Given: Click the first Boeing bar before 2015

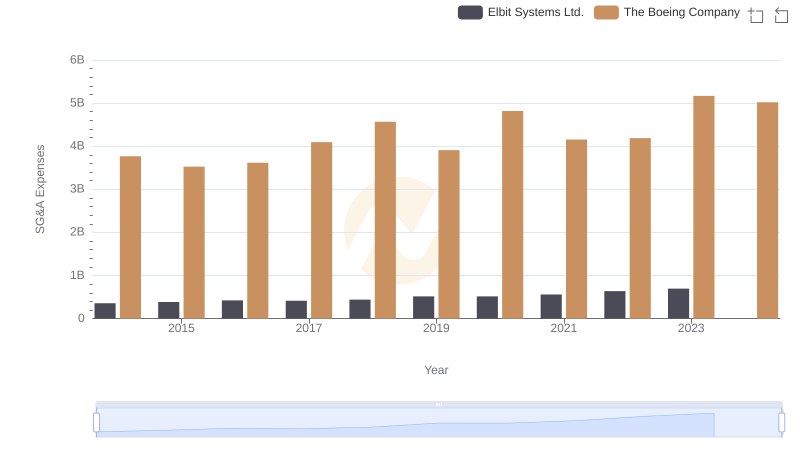Looking at the screenshot, I should coord(130,237).
